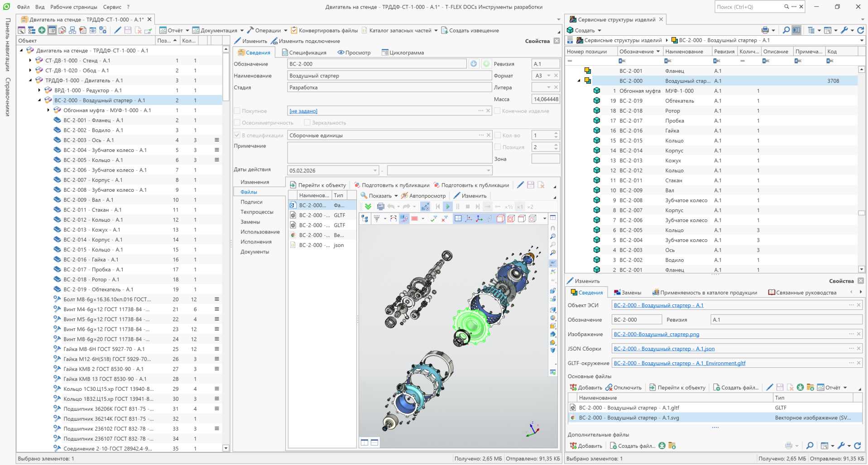This screenshot has width=868, height=465.
Task: Toggle the Покупное checkbox
Action: point(237,111)
